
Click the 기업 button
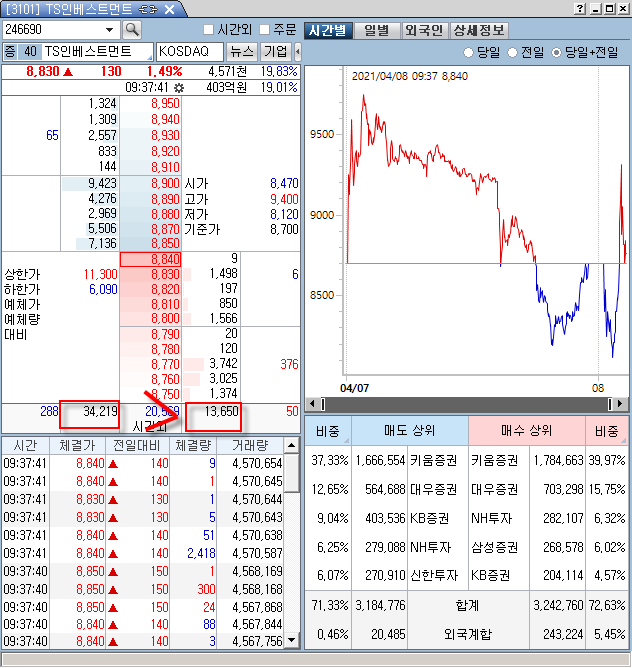pyautogui.click(x=275, y=51)
